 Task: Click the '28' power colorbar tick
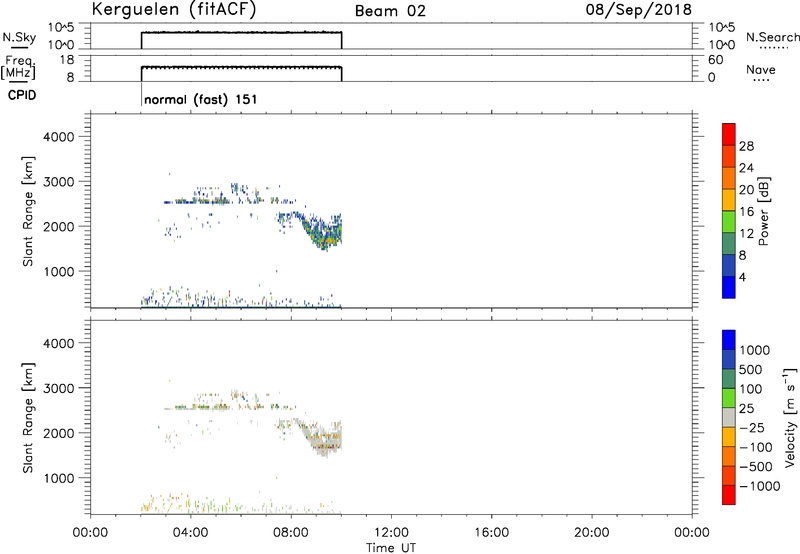[x=746, y=146]
